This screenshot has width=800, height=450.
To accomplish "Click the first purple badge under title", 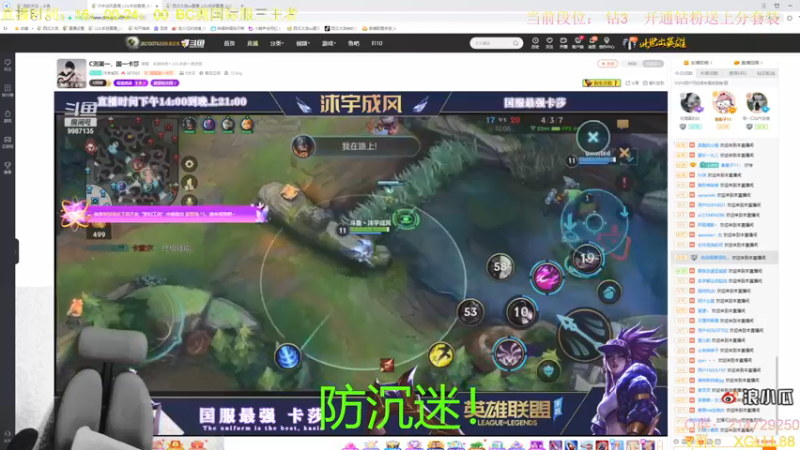I will [x=131, y=83].
